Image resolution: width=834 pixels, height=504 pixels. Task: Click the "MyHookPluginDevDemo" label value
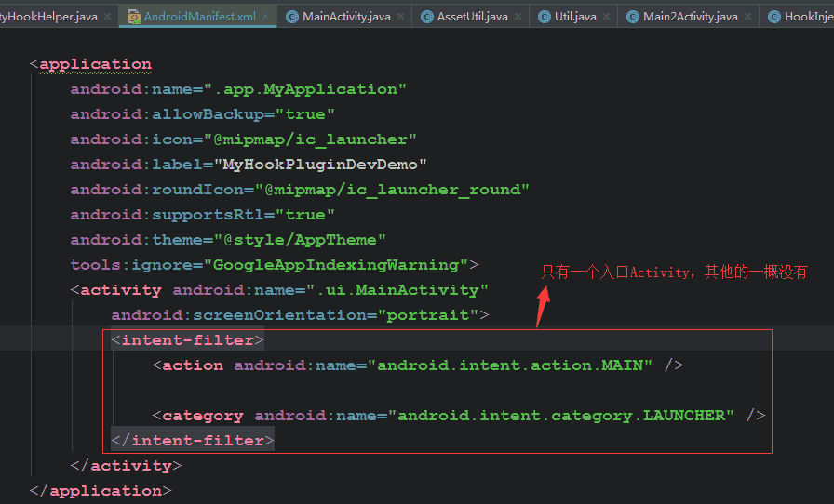coord(320,165)
